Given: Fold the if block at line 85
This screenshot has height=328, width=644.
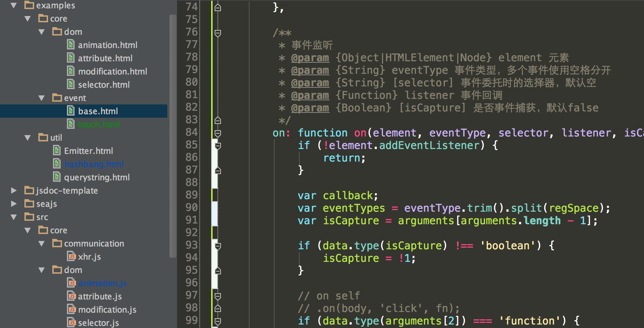Looking at the screenshot, I should [x=218, y=146].
